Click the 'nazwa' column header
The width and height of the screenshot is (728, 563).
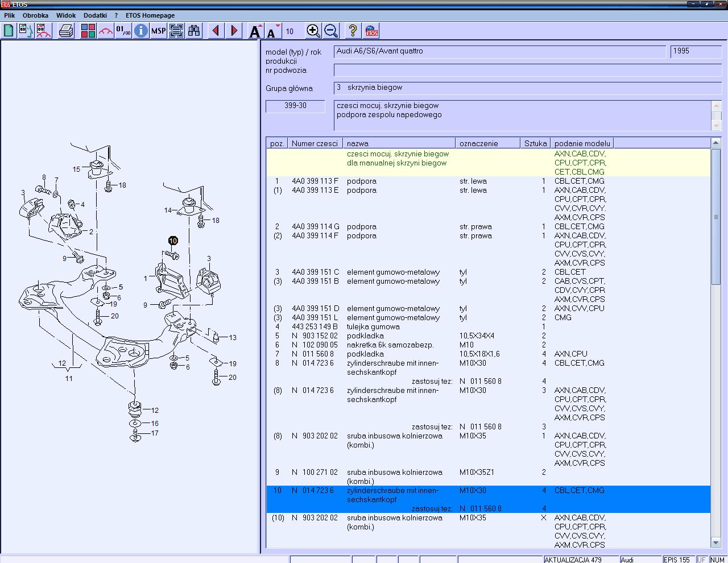(399, 143)
